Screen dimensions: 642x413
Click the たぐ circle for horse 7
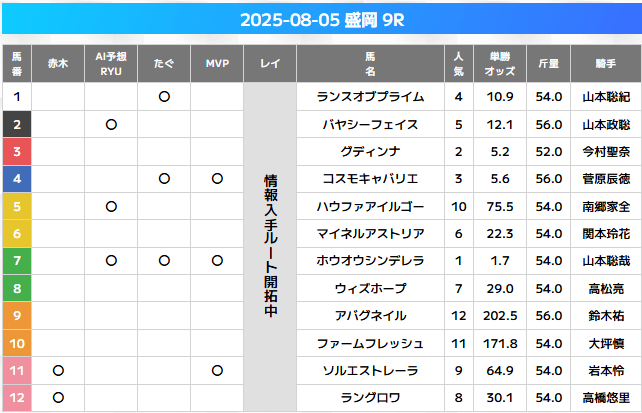[164, 260]
